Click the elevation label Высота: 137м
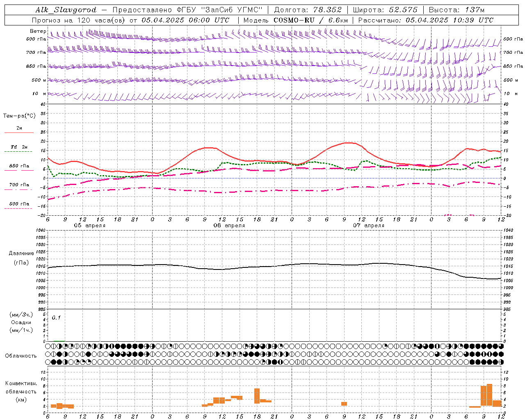Screen dimensions: 525x420 (x=457, y=10)
